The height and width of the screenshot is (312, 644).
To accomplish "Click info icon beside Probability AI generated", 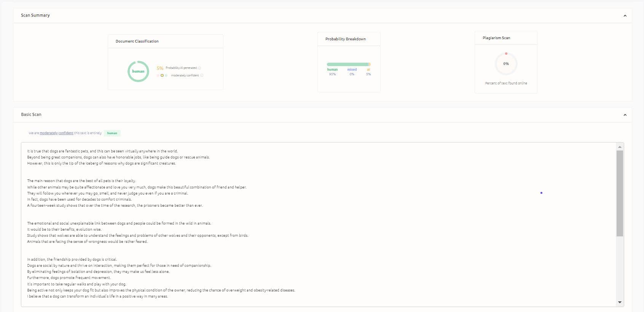I will click(199, 68).
